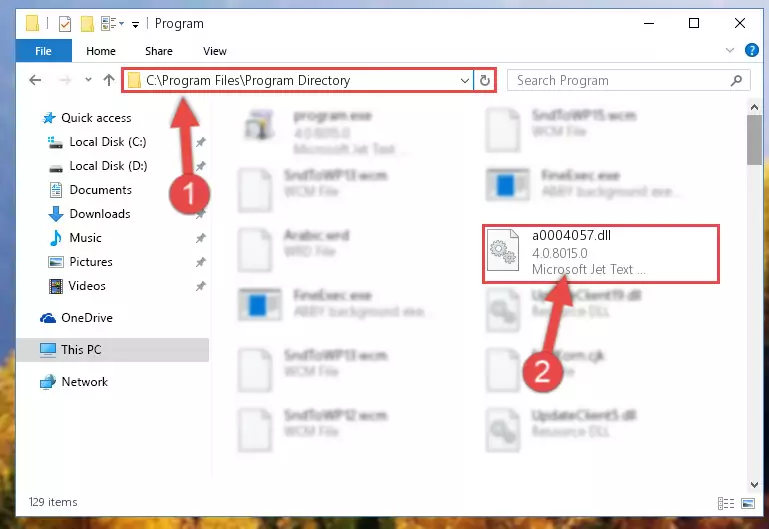Open the Help question mark icon
769x529 pixels.
[x=751, y=50]
